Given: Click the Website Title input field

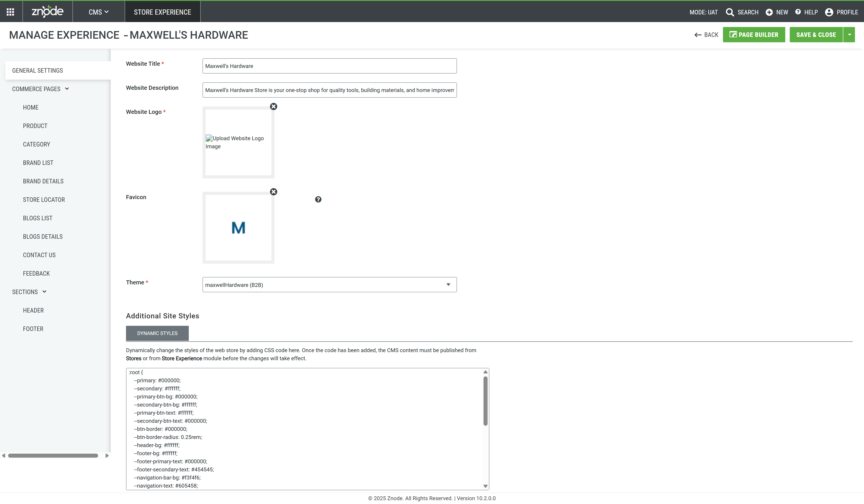Looking at the screenshot, I should tap(329, 66).
